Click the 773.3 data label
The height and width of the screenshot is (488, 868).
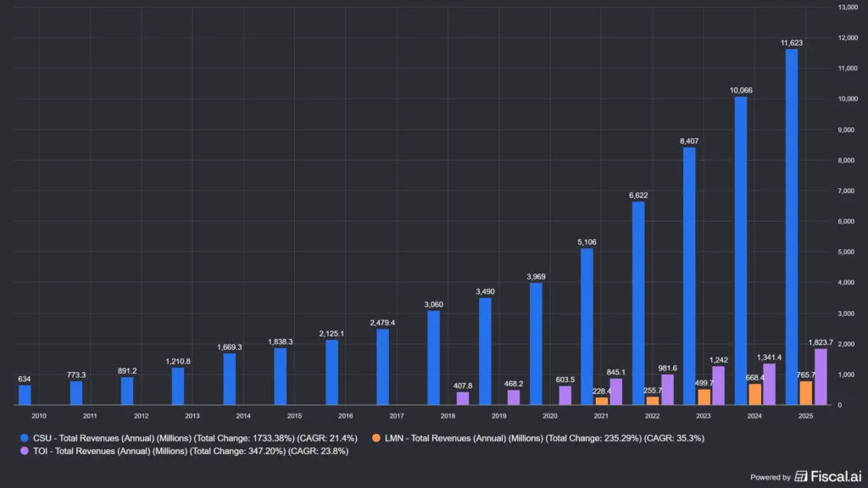click(76, 374)
